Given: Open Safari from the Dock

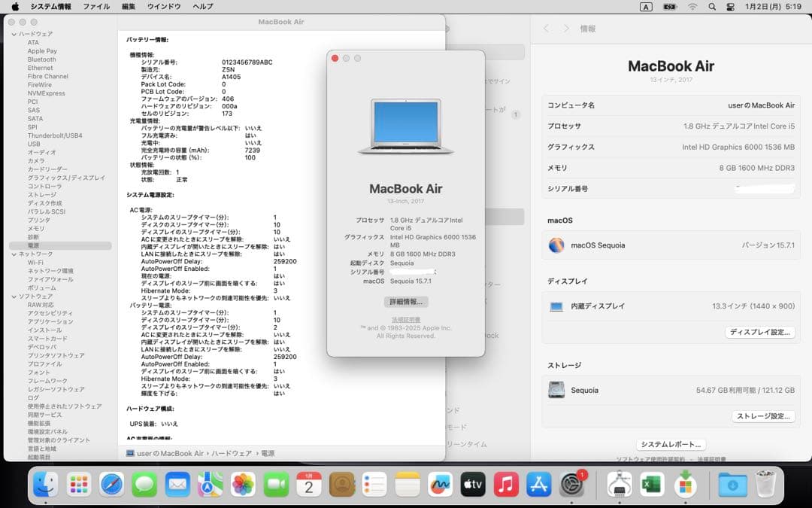Looking at the screenshot, I should point(111,485).
